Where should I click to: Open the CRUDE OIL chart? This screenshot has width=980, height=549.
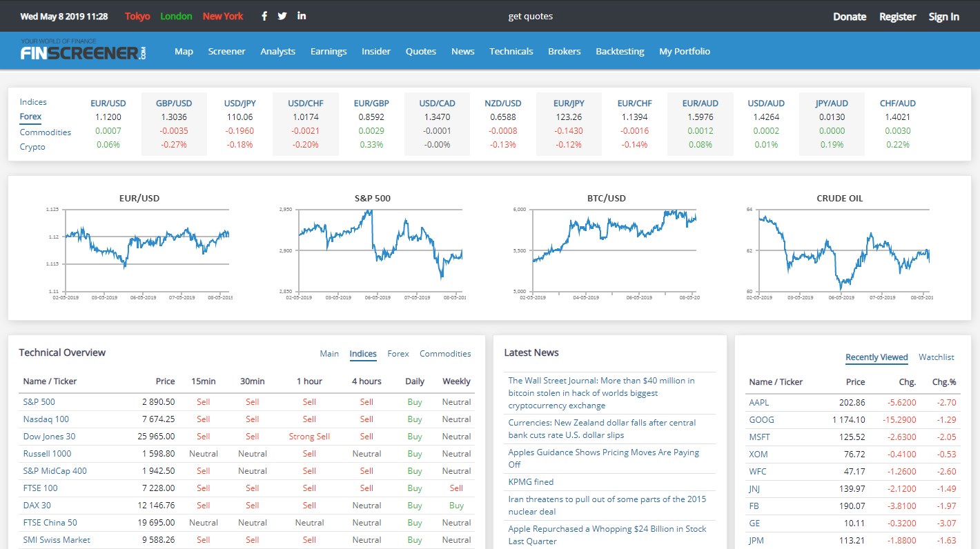[839, 247]
